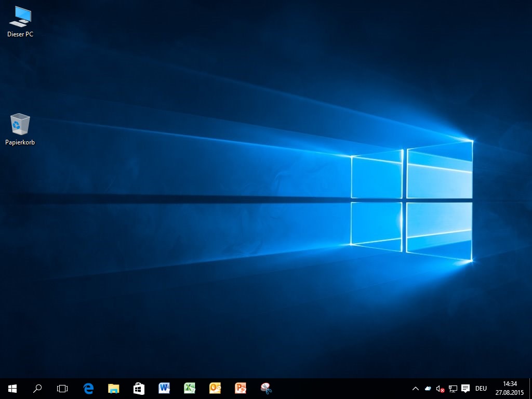The width and height of the screenshot is (532, 399).
Task: Switch input language via DEU indicator
Action: pyautogui.click(x=481, y=389)
